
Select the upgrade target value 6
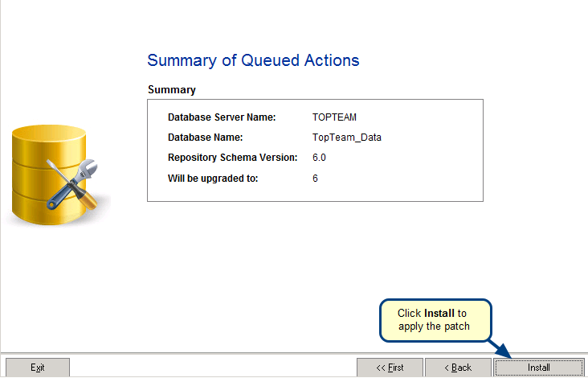(315, 178)
